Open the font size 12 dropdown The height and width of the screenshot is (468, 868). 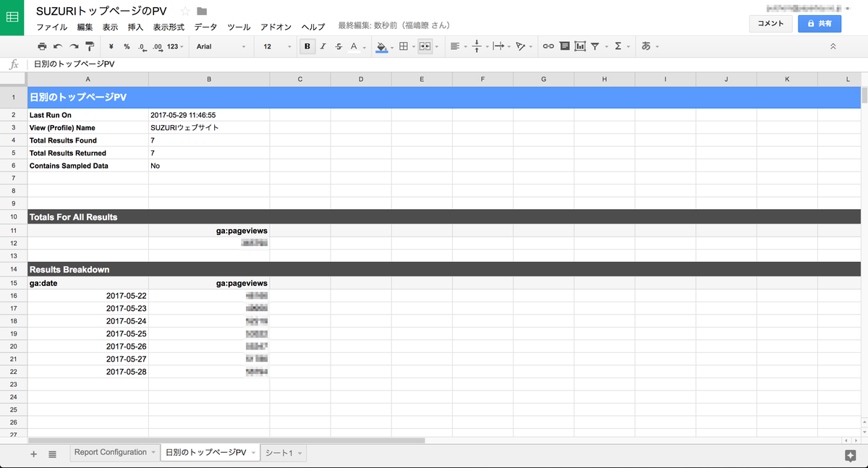[276, 46]
